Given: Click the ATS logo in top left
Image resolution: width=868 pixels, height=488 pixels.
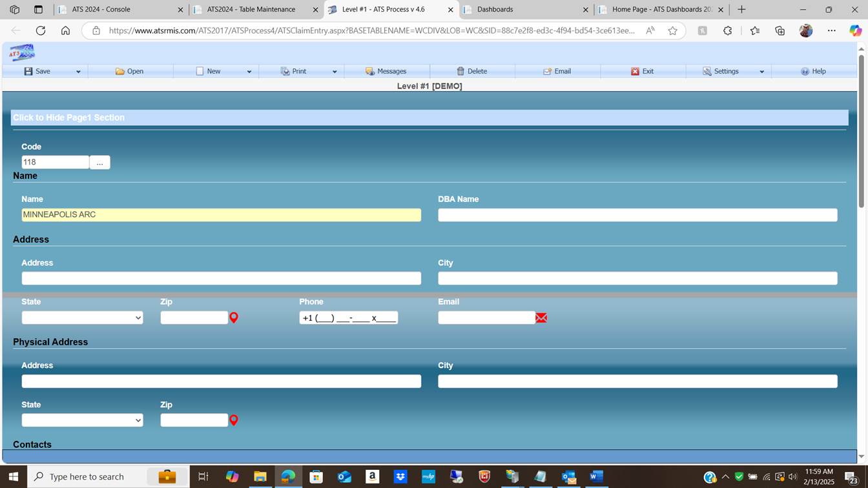Looking at the screenshot, I should click(22, 53).
